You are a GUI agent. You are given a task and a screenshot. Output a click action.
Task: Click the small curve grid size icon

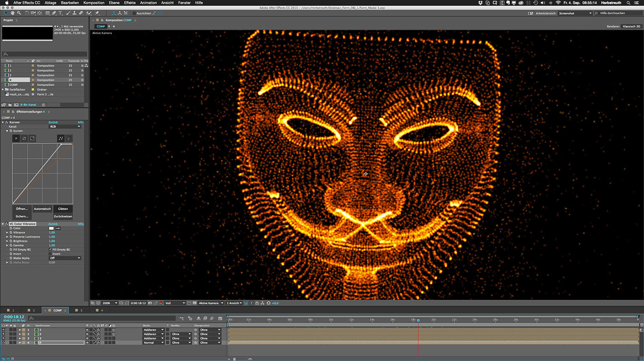click(16, 138)
